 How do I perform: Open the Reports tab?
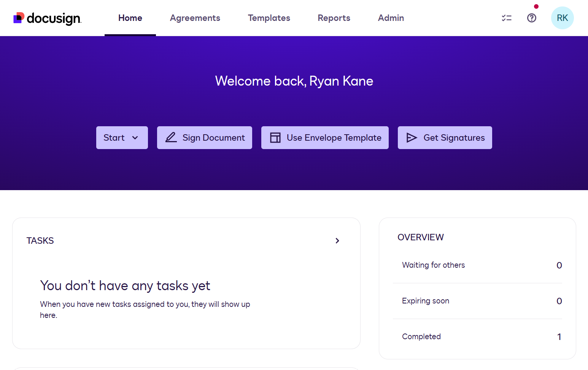click(x=334, y=18)
